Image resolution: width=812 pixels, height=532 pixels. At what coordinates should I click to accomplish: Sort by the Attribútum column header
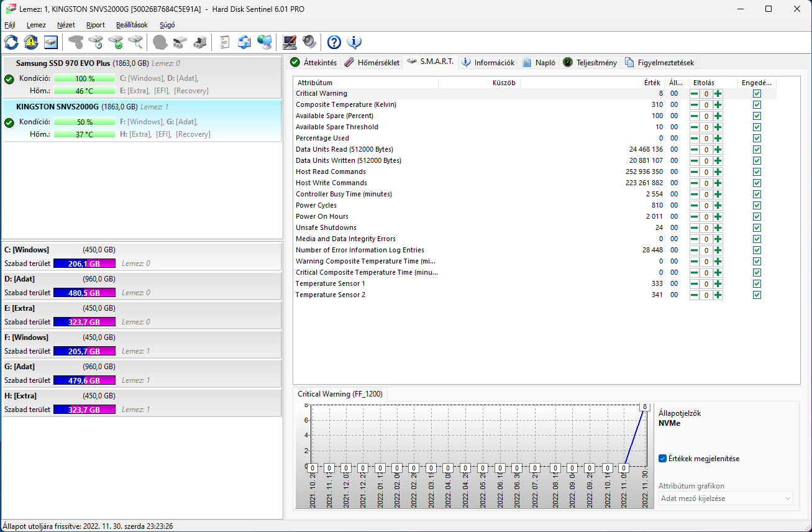tap(365, 82)
